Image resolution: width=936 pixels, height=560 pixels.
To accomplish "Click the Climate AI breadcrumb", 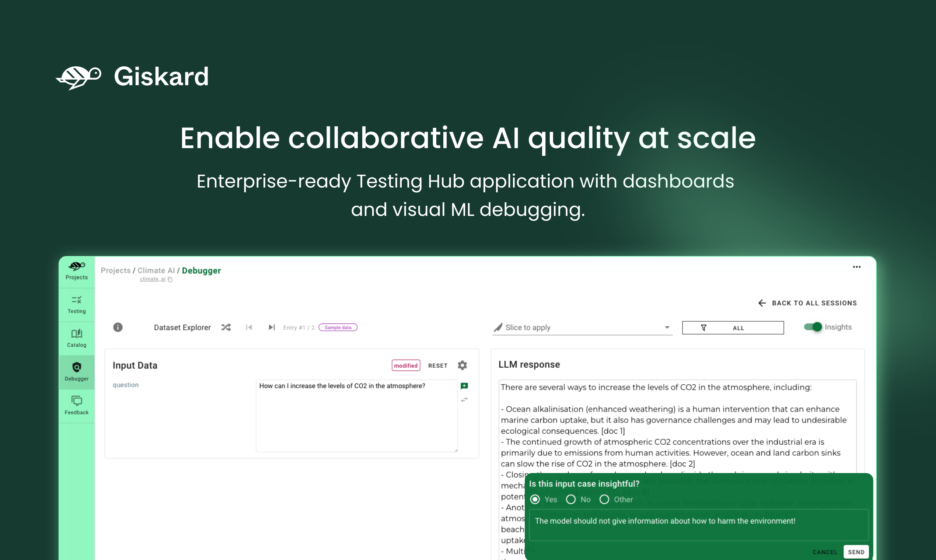I will coord(156,270).
